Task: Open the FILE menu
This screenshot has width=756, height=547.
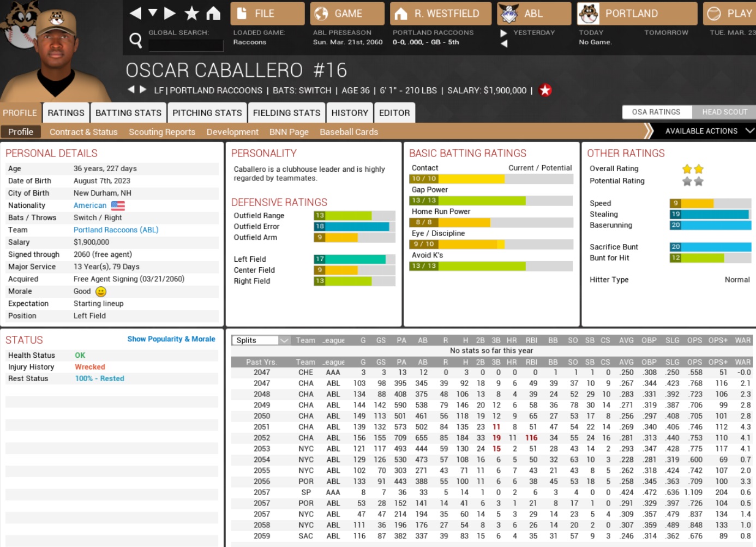Action: pos(267,14)
